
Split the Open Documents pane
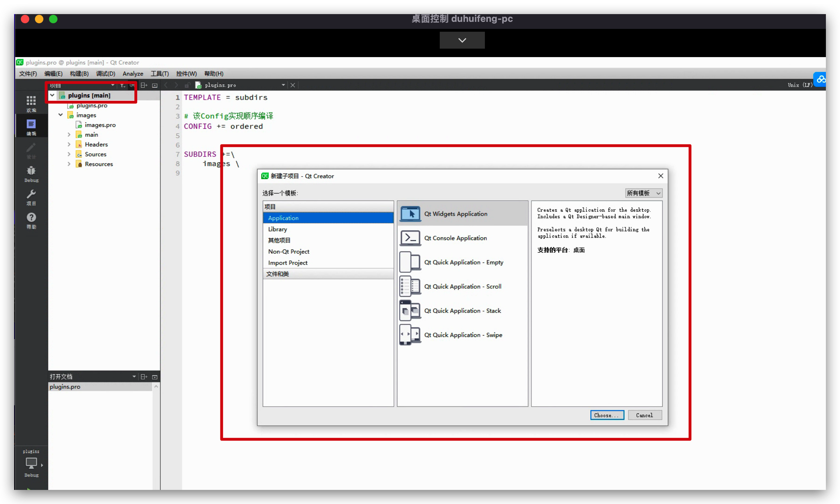pyautogui.click(x=144, y=377)
